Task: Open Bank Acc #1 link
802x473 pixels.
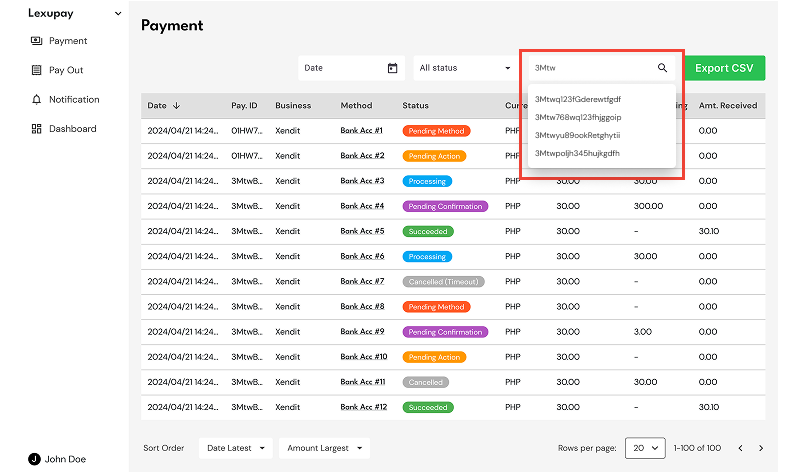Action: coord(362,130)
